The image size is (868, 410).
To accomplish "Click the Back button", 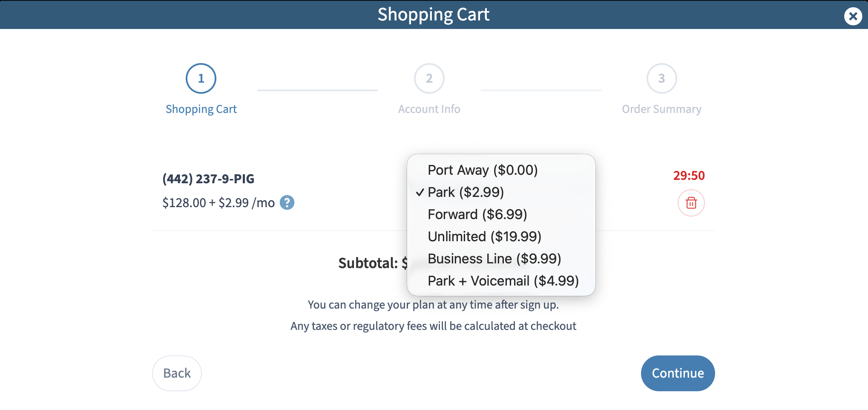I will tap(177, 373).
